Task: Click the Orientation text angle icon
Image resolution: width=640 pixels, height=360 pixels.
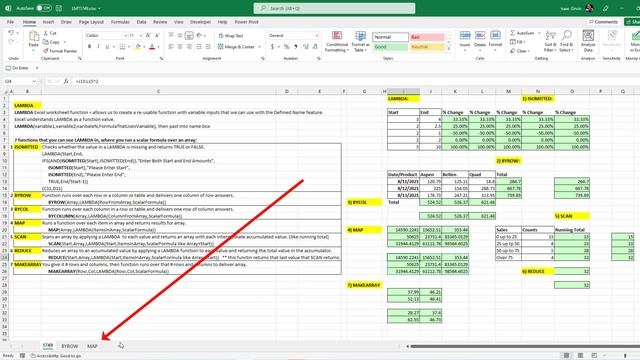Action: (199, 35)
